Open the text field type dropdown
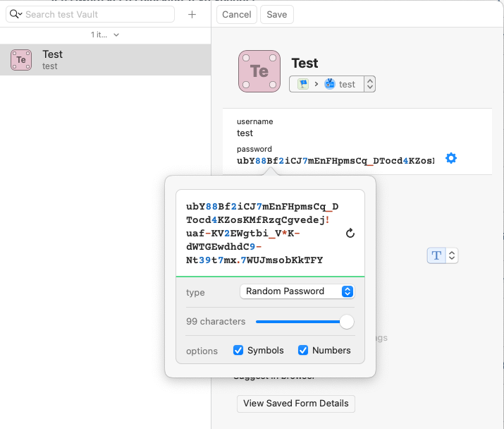 (443, 255)
